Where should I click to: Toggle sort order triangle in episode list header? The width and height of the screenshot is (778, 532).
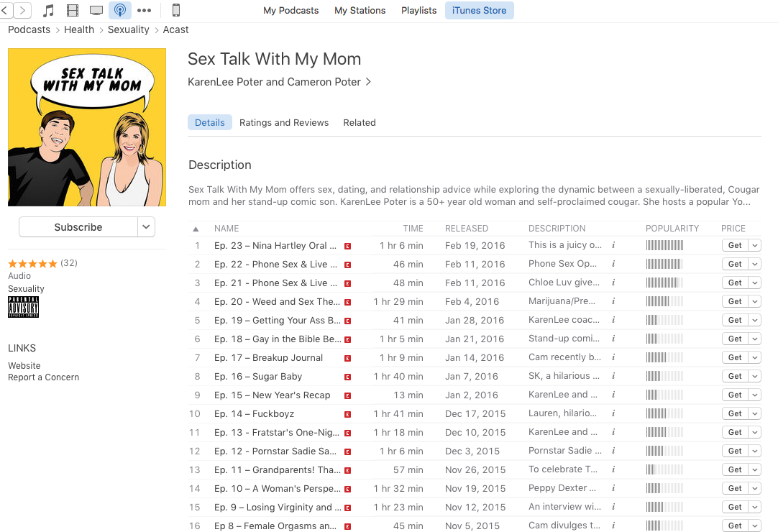[196, 229]
